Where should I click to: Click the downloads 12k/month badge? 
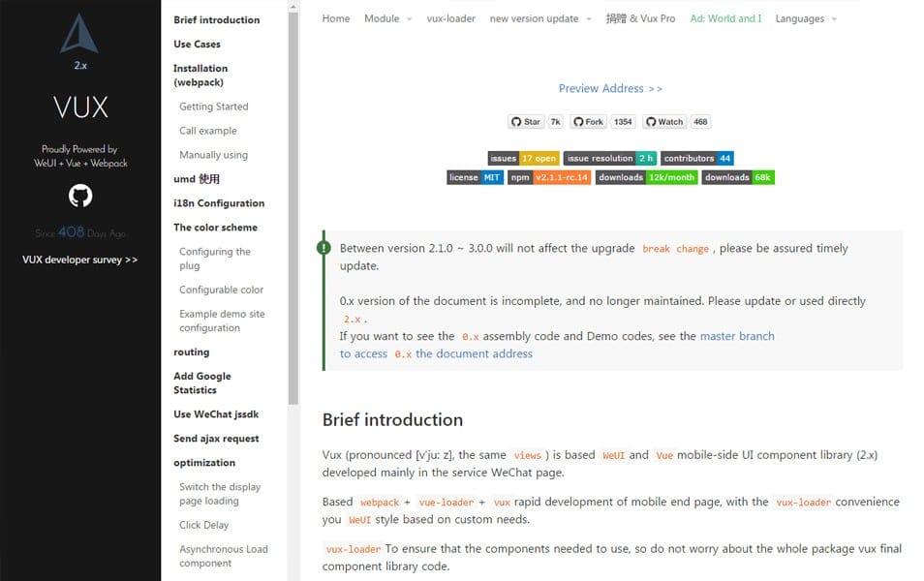click(644, 177)
